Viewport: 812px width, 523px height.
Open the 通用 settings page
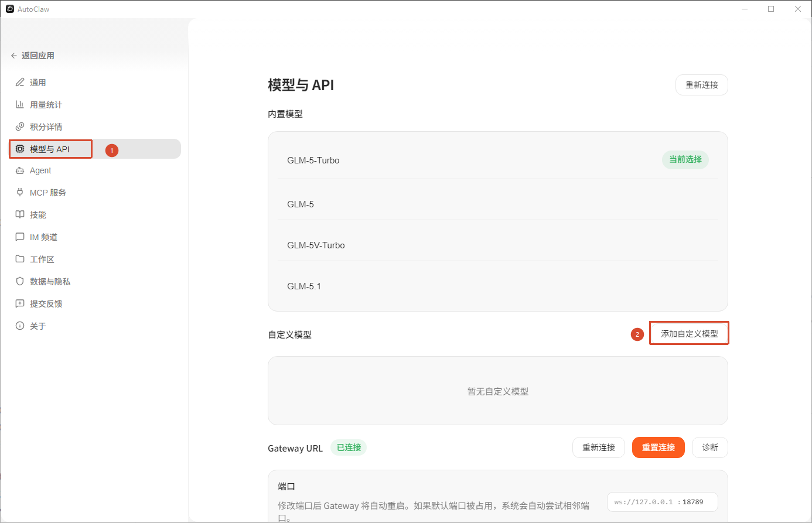point(95,83)
